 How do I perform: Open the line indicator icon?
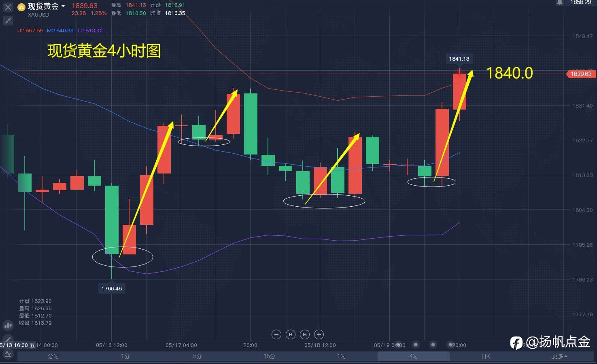[8, 354]
